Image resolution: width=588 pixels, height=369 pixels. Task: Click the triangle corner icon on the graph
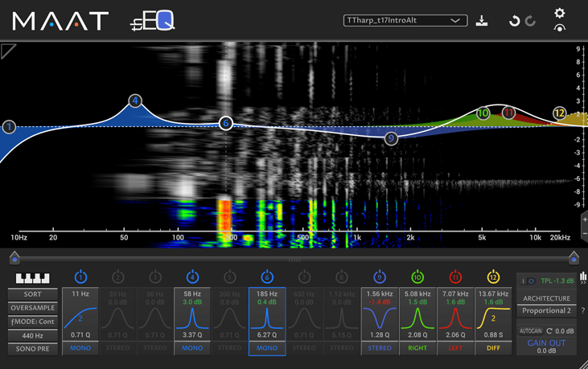click(7, 51)
